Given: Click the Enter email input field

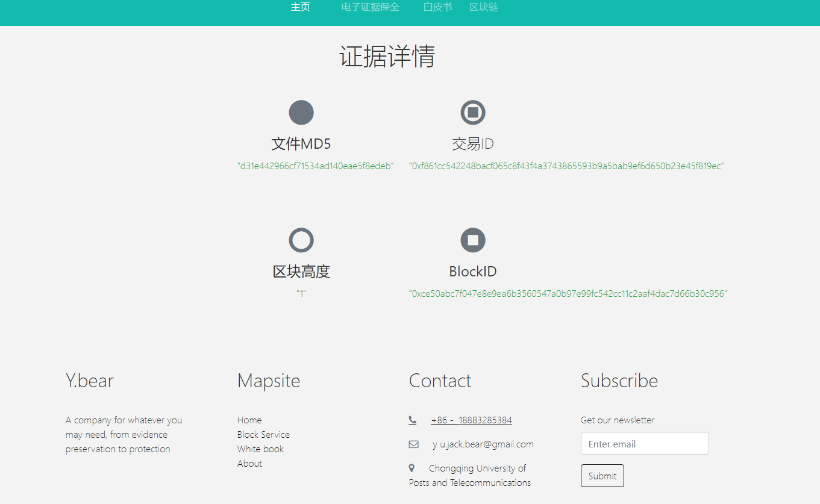Looking at the screenshot, I should pyautogui.click(x=644, y=443).
